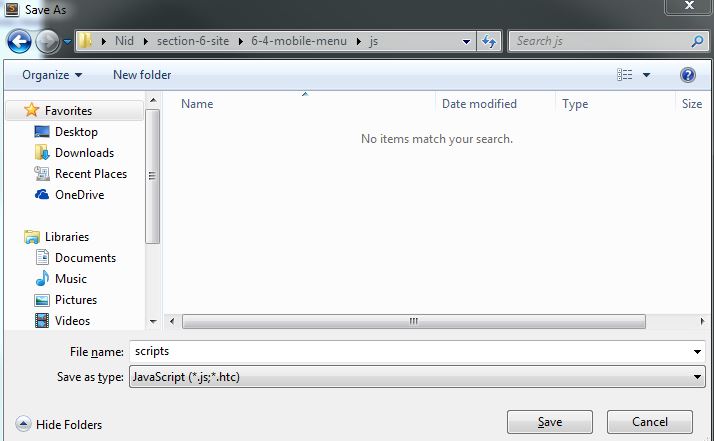Image resolution: width=714 pixels, height=441 pixels.
Task: Click the Refresh button beside address bar
Action: [x=490, y=41]
